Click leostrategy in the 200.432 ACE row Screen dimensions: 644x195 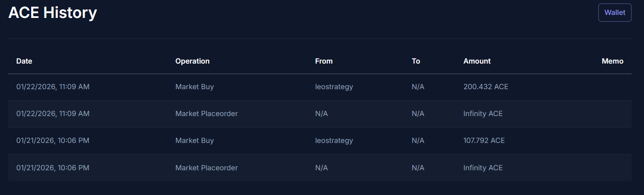(x=334, y=87)
